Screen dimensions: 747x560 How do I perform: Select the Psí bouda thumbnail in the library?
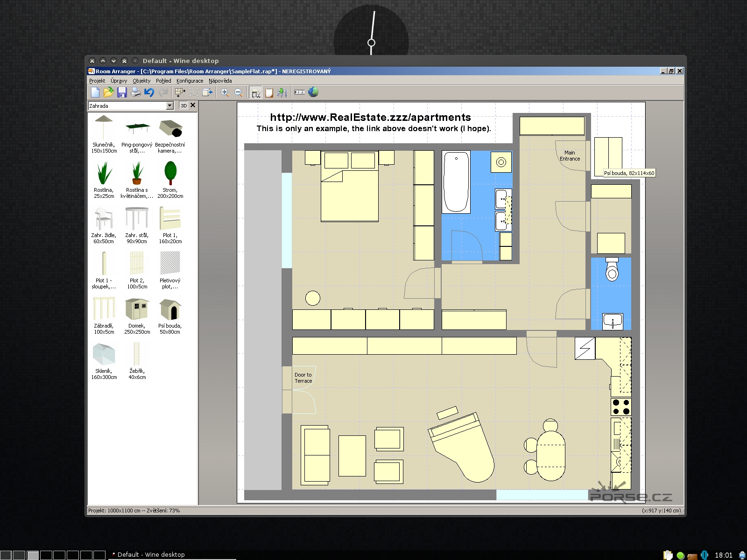170,309
